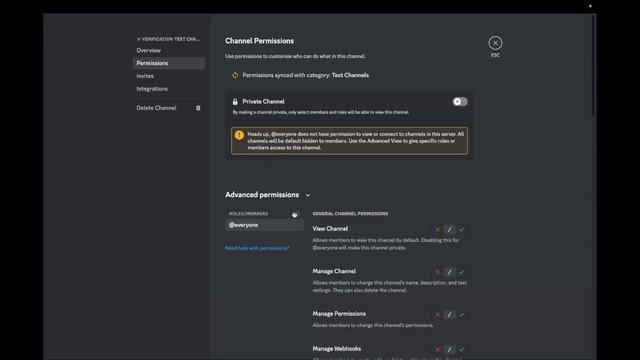Select the Permissions sidebar item
The height and width of the screenshot is (360, 640).
(169, 63)
